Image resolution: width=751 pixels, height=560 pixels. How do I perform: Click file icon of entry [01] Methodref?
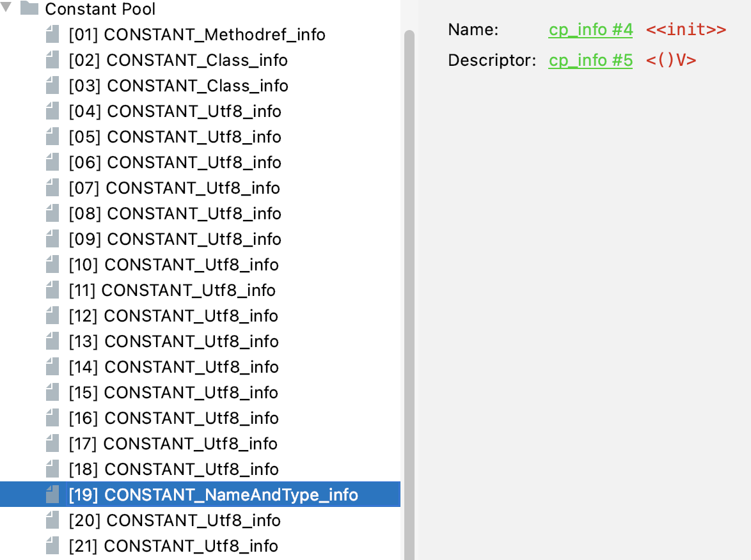52,35
